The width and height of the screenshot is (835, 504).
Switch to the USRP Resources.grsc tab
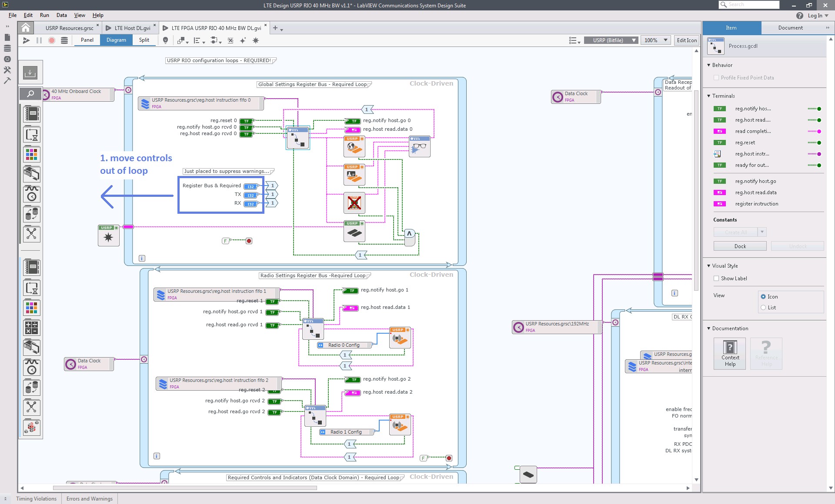pos(69,28)
